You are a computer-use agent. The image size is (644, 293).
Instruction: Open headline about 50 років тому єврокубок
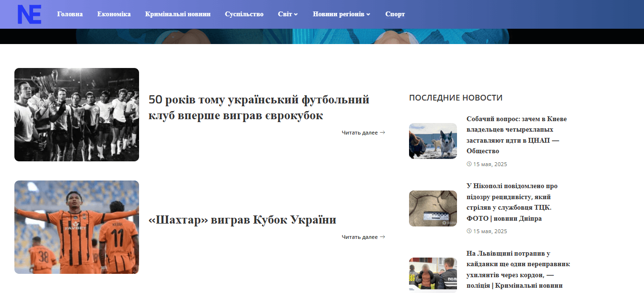pos(259,107)
